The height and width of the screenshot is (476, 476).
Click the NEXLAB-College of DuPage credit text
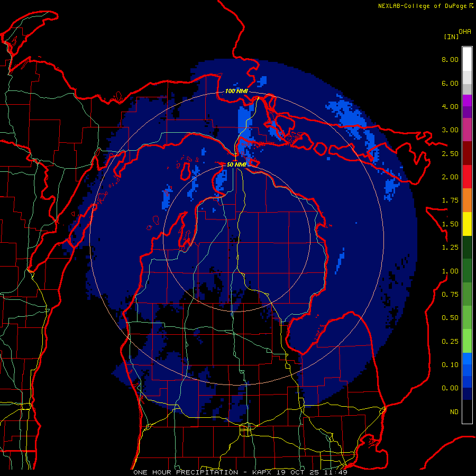click(423, 6)
